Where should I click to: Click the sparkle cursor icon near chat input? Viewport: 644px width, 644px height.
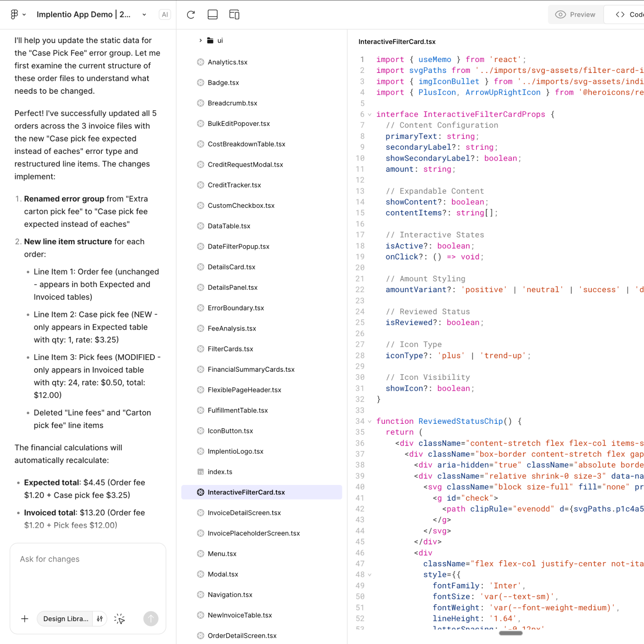click(x=119, y=618)
